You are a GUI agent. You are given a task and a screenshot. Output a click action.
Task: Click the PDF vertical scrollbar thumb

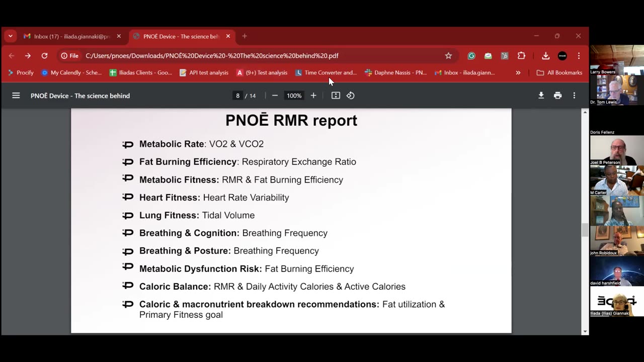(x=585, y=230)
